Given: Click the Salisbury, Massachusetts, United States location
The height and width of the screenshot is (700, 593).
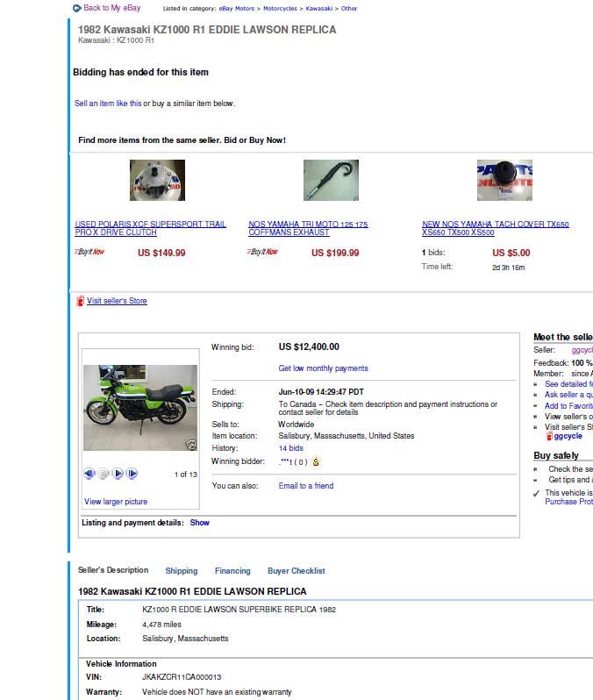Looking at the screenshot, I should (347, 436).
